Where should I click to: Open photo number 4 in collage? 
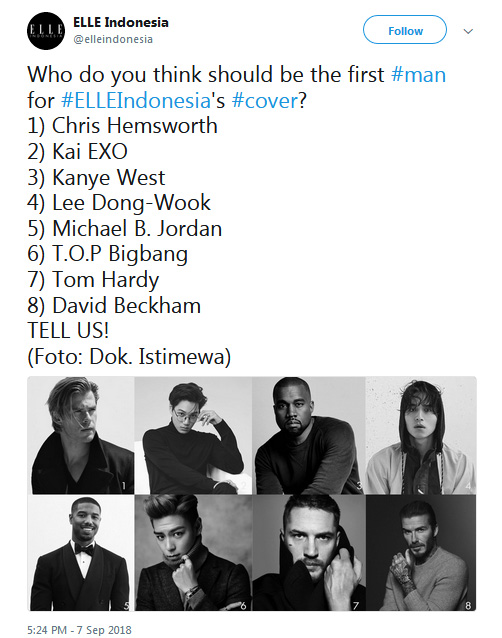tap(421, 435)
